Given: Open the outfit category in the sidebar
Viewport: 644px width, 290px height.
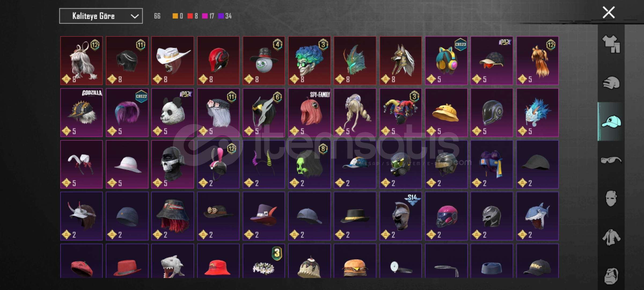Looking at the screenshot, I should coord(611,44).
